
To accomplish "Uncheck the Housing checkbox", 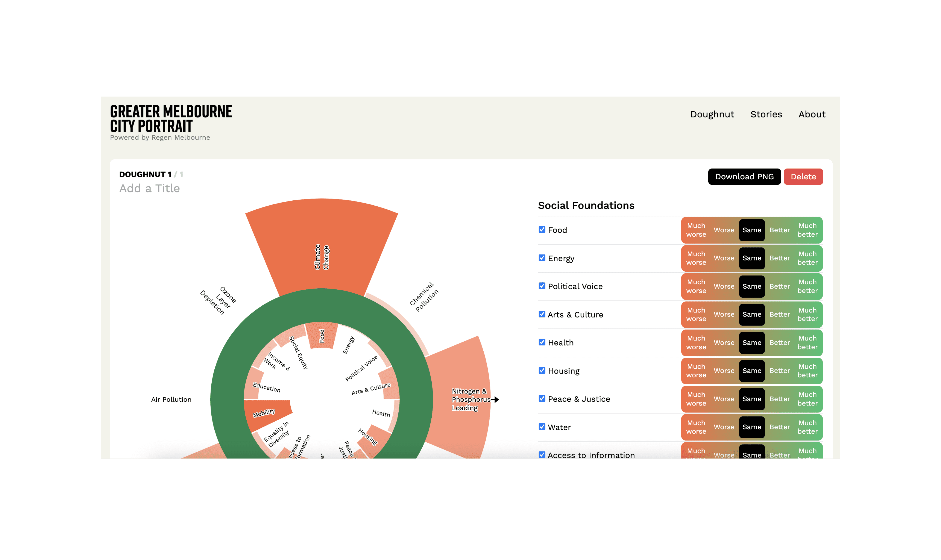I will point(542,370).
